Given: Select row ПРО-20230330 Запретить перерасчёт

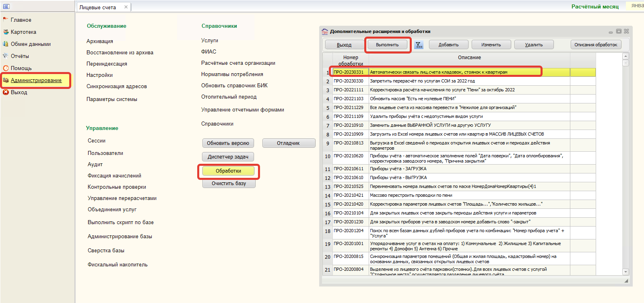Looking at the screenshot, I should [460, 81].
